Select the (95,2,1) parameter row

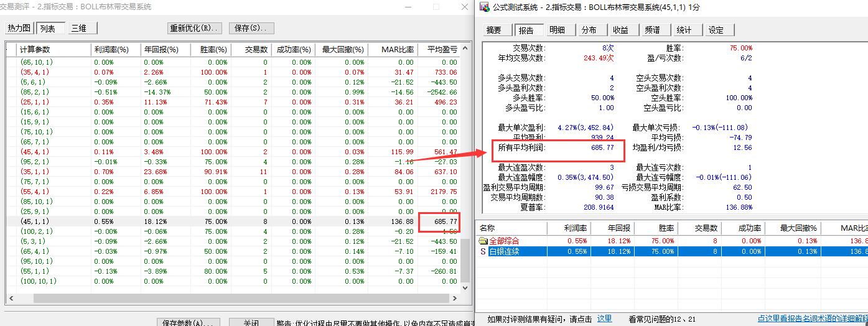tap(233, 162)
